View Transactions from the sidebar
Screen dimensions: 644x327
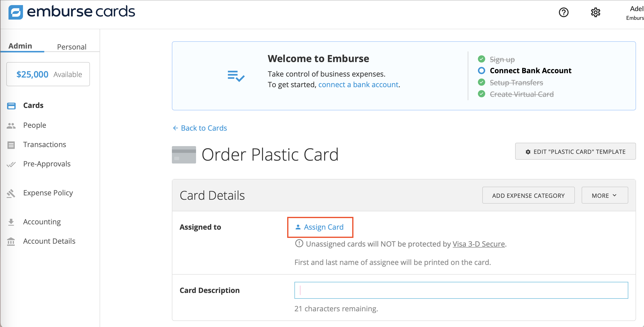pyautogui.click(x=44, y=144)
